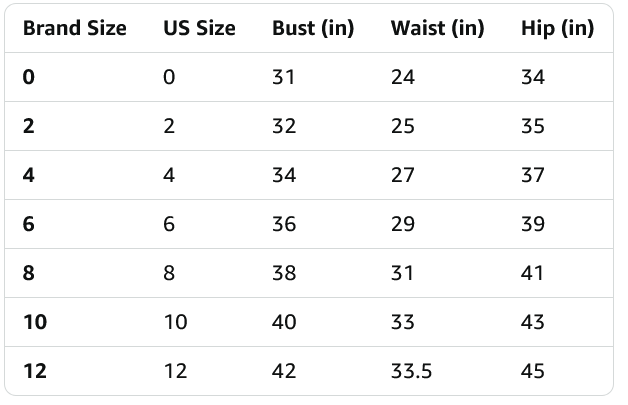Image resolution: width=628 pixels, height=405 pixels.
Task: Click the waist value 29
Action: tap(403, 224)
